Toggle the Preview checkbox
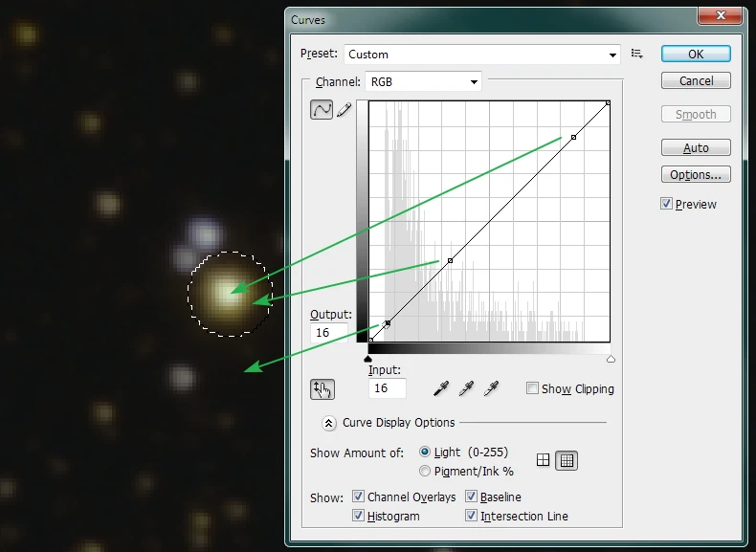Image resolution: width=756 pixels, height=552 pixels. [667, 204]
